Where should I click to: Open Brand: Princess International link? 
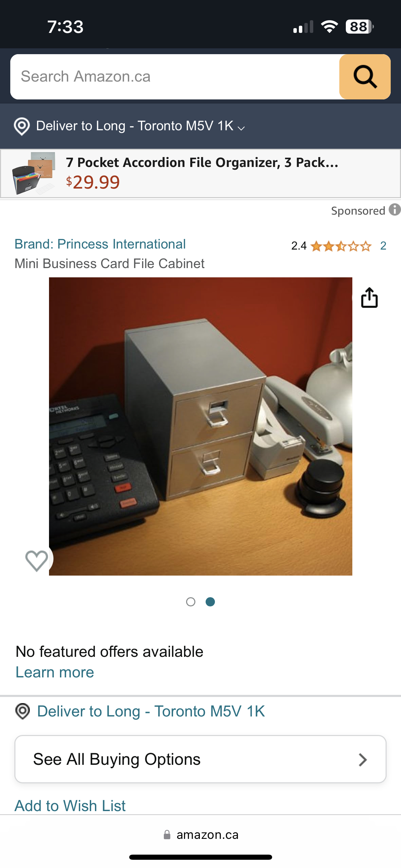100,244
